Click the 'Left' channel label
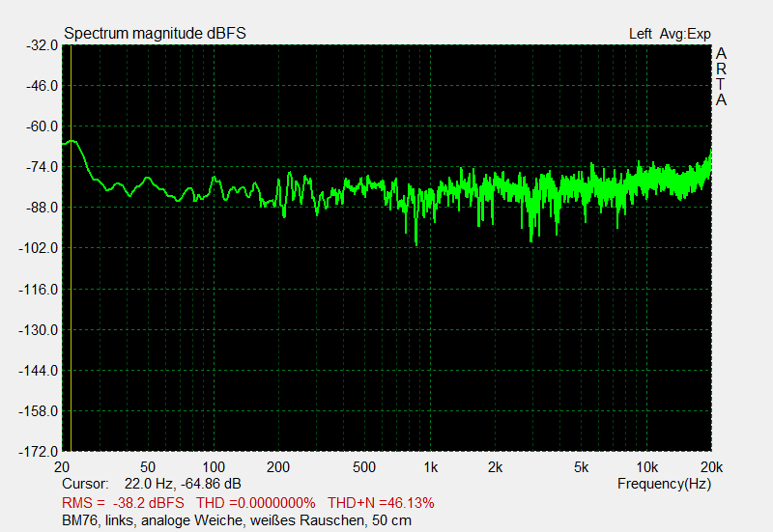 click(641, 34)
